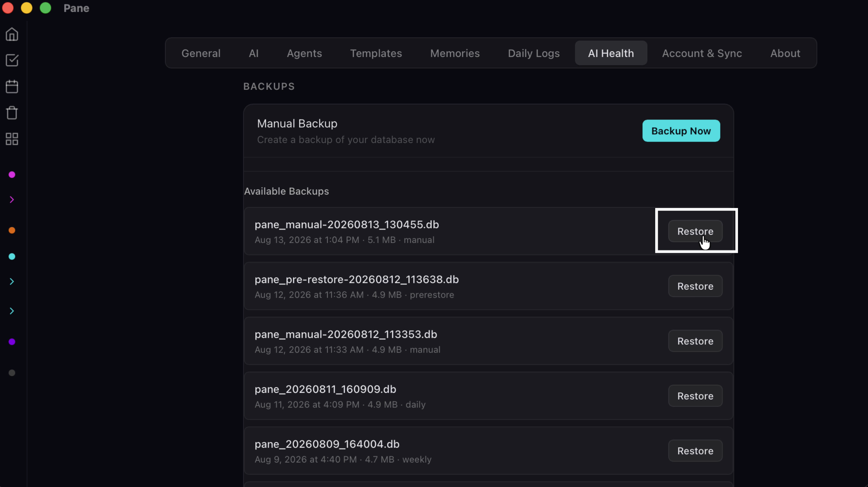
Task: Click the Manual Backup heading
Action: tap(297, 123)
